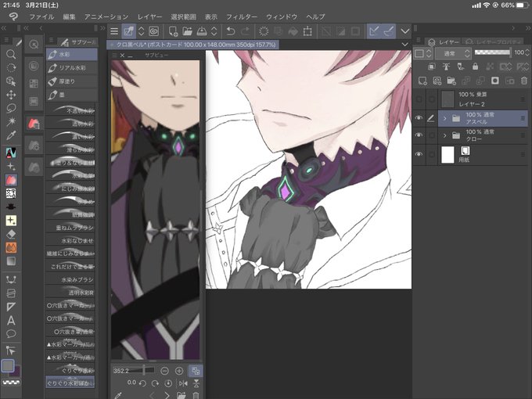The height and width of the screenshot is (399, 532).
Task: Hide the クロー folder layer
Action: tap(419, 135)
